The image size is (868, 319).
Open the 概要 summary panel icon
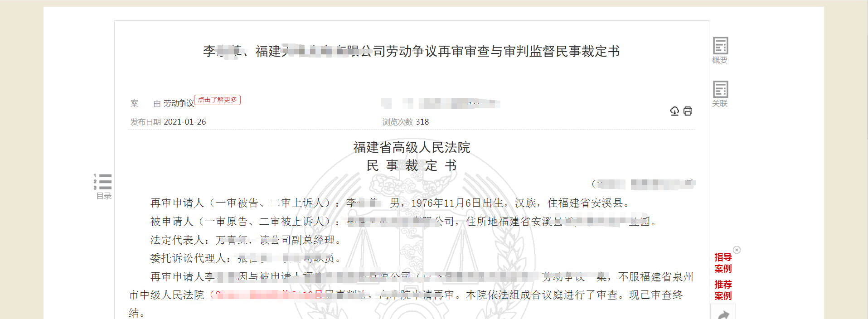(720, 50)
